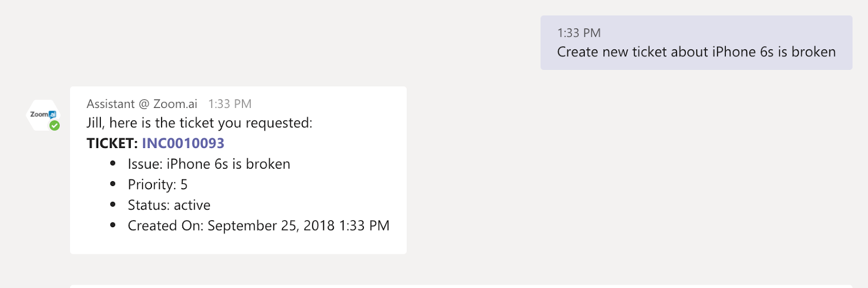Click the bullet beside the Priority line
The image size is (868, 288).
pyautogui.click(x=113, y=184)
